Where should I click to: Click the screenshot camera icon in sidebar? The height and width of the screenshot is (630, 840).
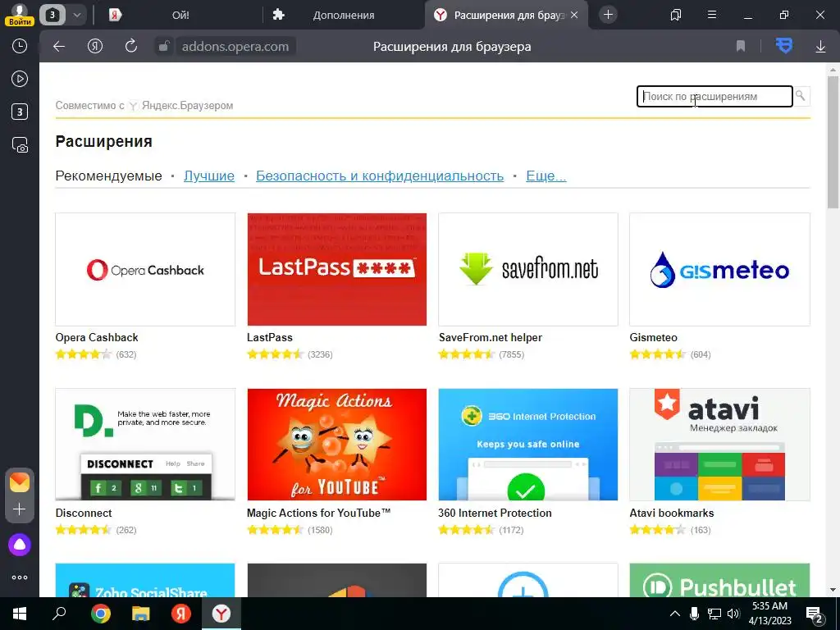[x=20, y=145]
